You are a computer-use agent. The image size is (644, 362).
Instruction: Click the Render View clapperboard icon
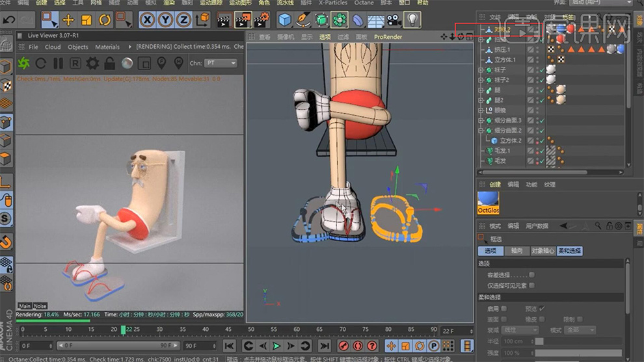224,19
